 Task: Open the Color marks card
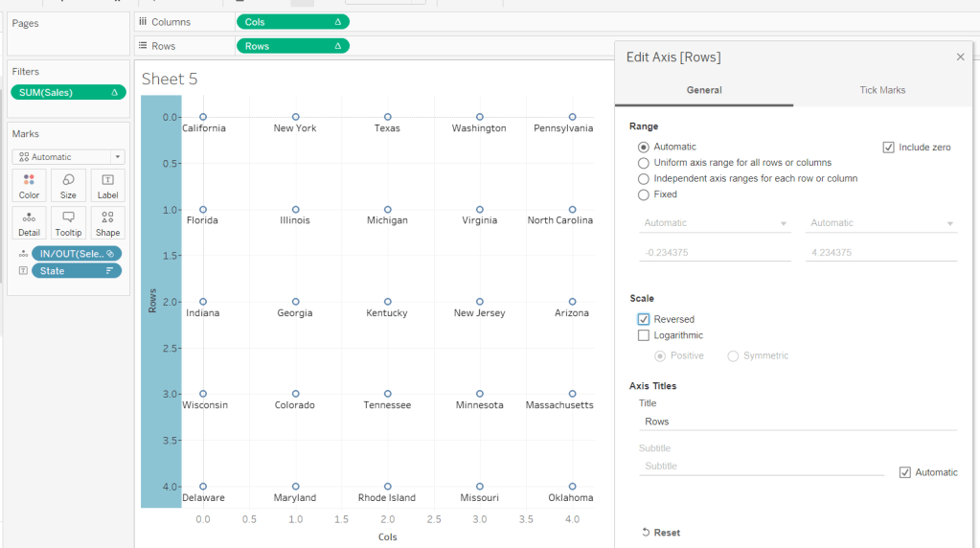pyautogui.click(x=30, y=186)
